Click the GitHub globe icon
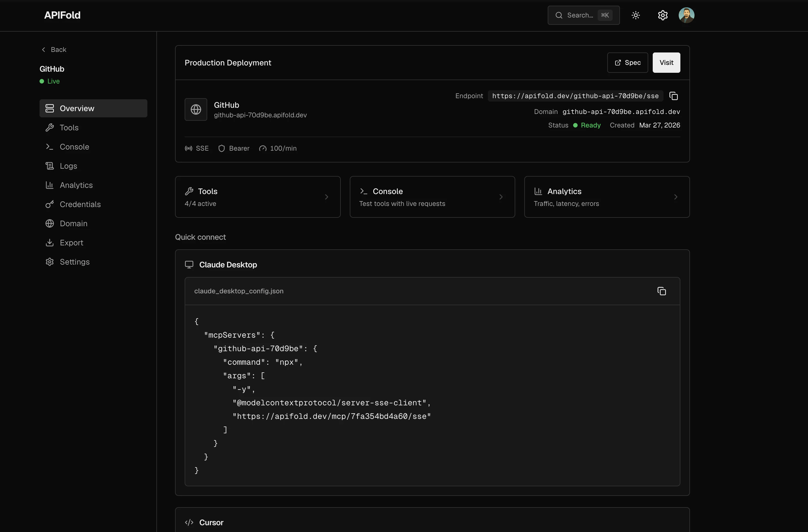This screenshot has width=808, height=532. point(196,109)
